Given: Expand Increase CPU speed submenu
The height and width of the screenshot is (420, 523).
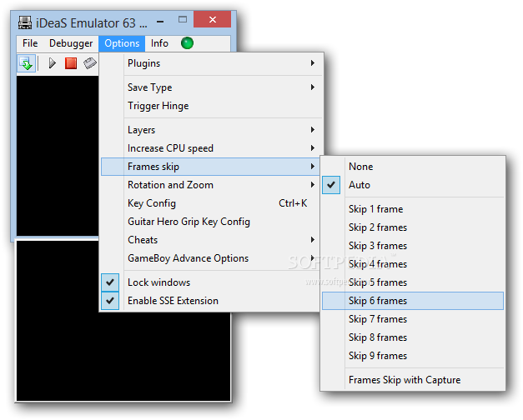Looking at the screenshot, I should pos(211,148).
